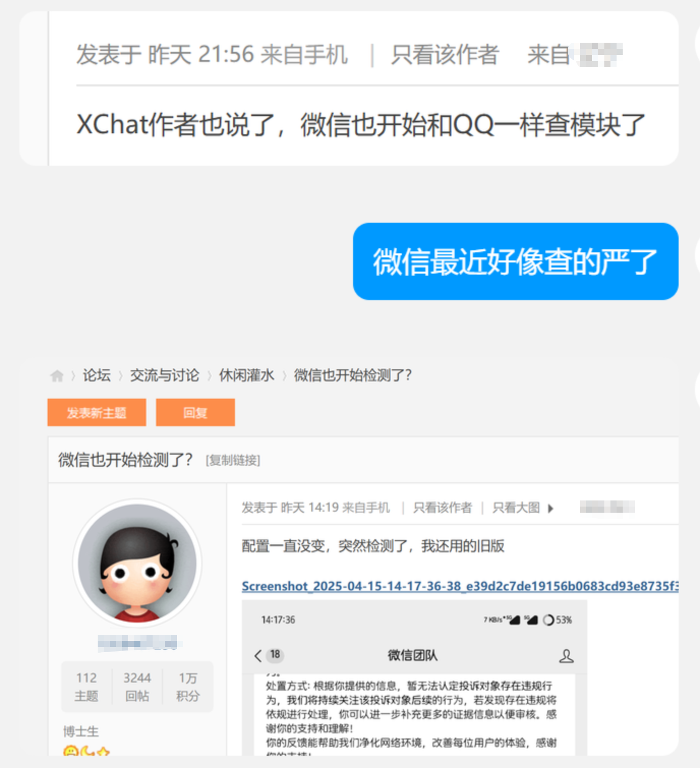Click 只看该作者 in the 14:19 post
The height and width of the screenshot is (768, 700).
[x=442, y=508]
